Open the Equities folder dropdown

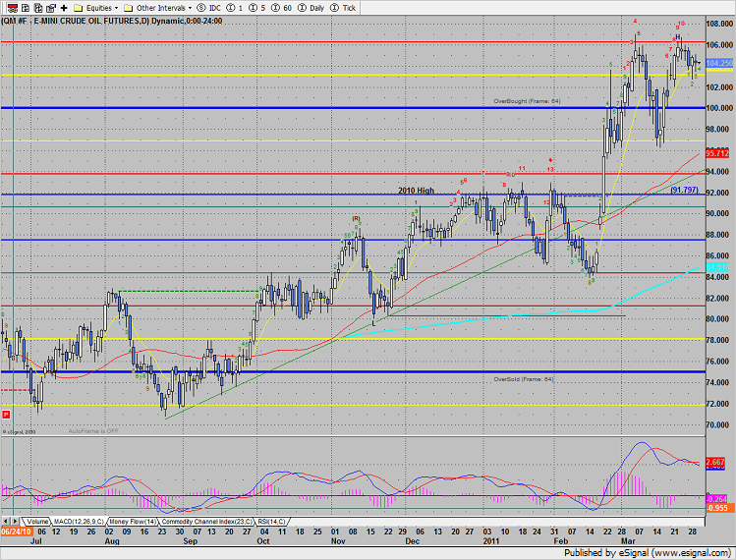[x=96, y=8]
